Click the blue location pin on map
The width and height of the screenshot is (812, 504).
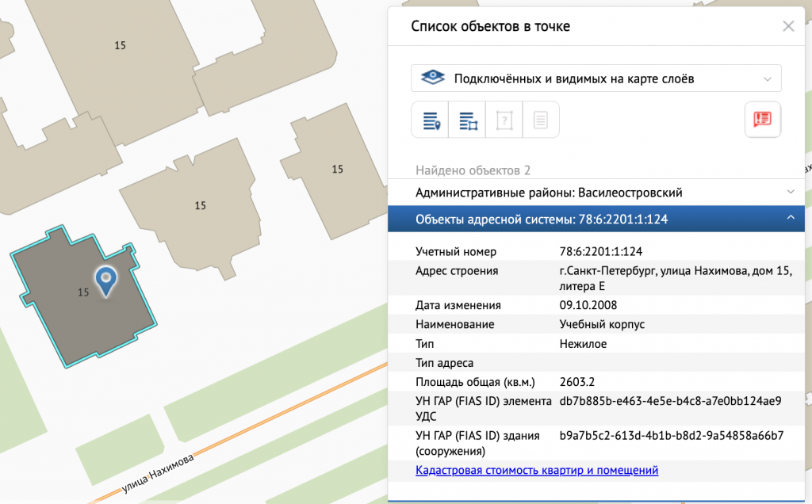coord(105,280)
